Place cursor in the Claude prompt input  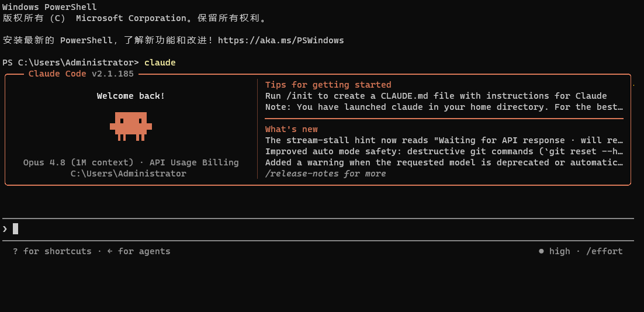pyautogui.click(x=318, y=229)
